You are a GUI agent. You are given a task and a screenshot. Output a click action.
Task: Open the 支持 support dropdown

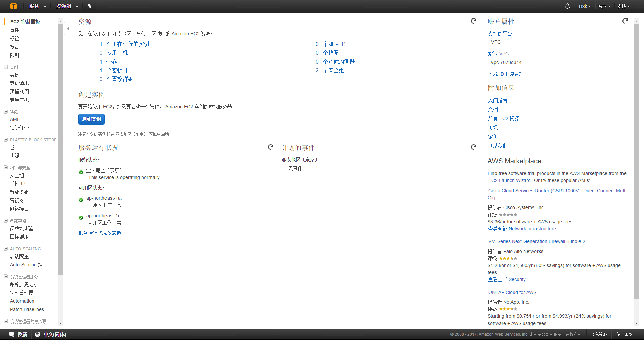coord(624,6)
